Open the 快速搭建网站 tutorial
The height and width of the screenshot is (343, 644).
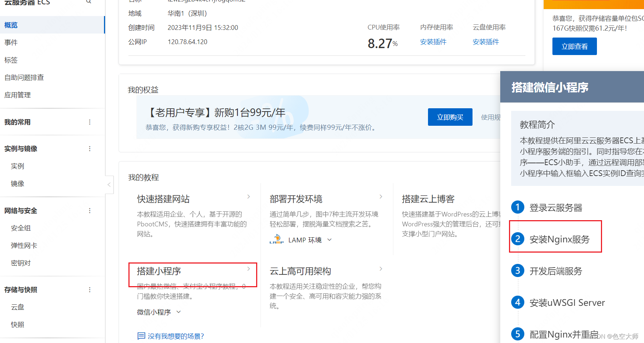click(x=163, y=199)
